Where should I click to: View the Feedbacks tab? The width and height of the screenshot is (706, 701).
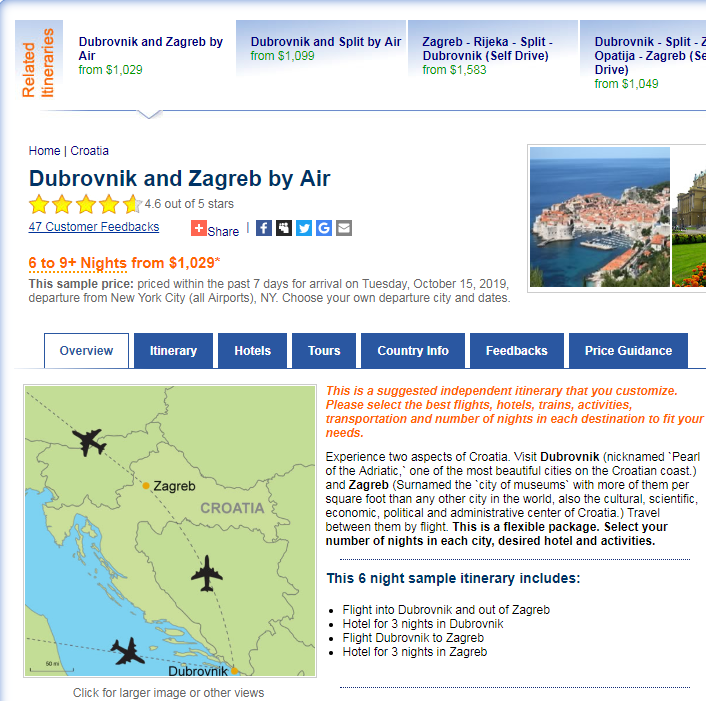coord(516,351)
